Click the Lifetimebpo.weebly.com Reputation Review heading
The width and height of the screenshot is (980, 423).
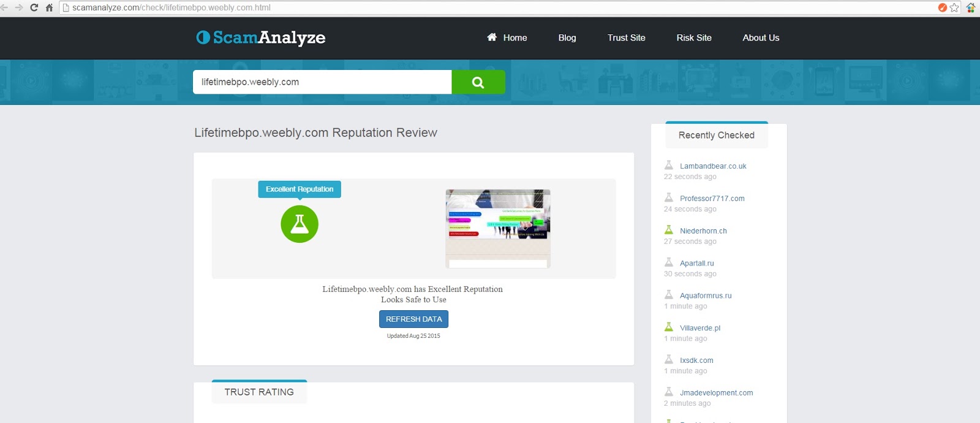[316, 132]
